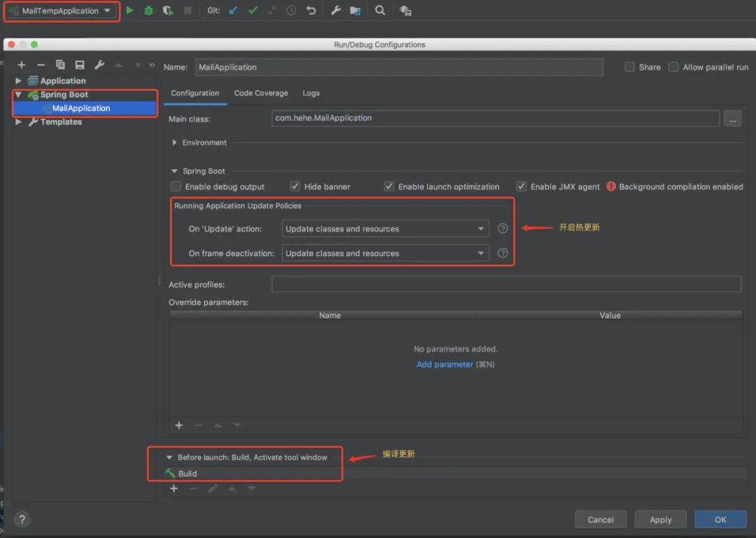
Task: Expand Templates tree node
Action: tap(18, 122)
